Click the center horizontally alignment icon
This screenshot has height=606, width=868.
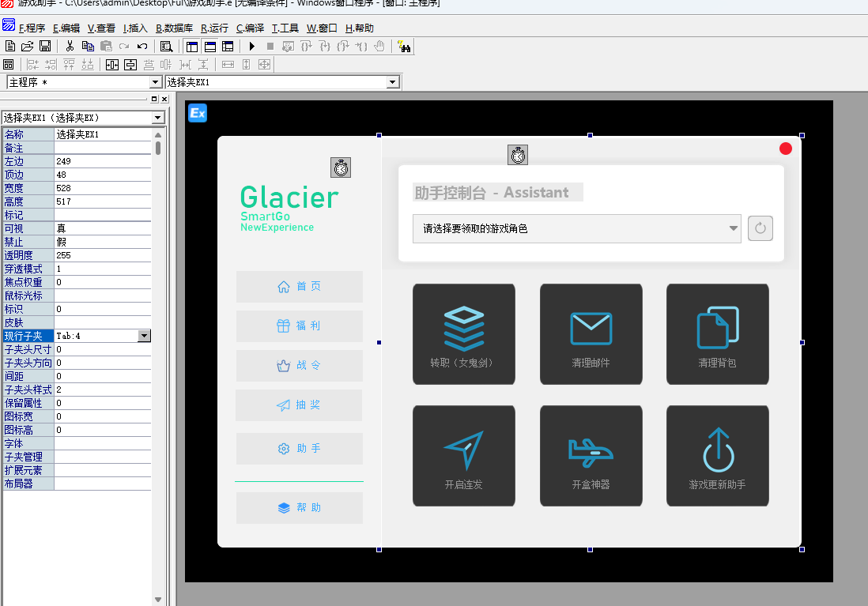pyautogui.click(x=111, y=65)
